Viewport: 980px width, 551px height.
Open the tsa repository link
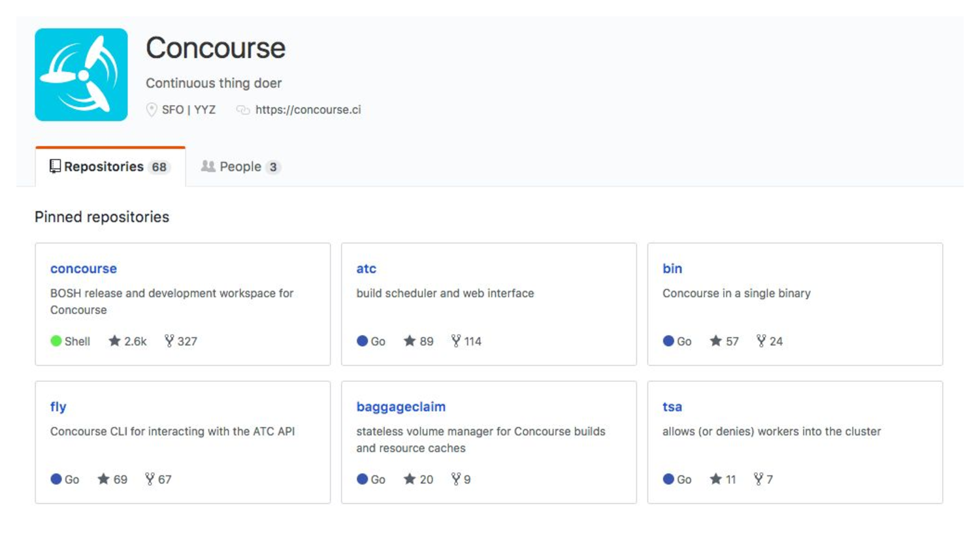point(672,407)
